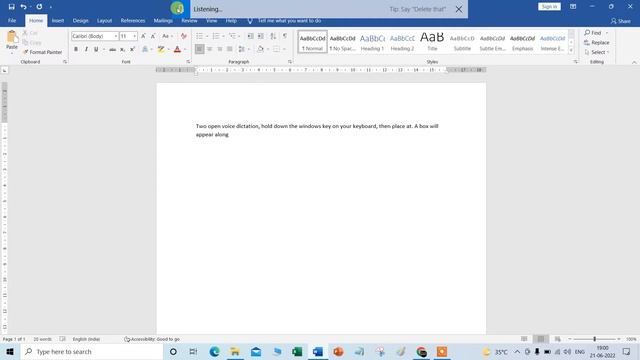Click the Save icon in quick access toolbar
This screenshot has width=640, height=360.
point(11,7)
